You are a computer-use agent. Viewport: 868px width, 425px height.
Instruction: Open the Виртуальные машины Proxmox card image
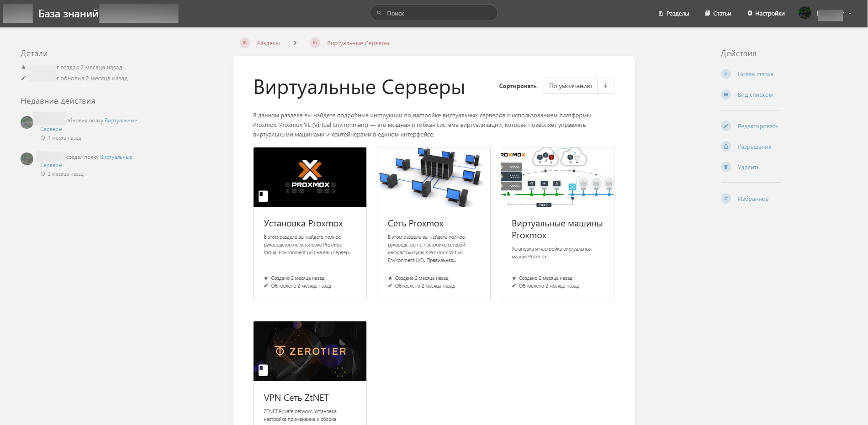(x=557, y=177)
